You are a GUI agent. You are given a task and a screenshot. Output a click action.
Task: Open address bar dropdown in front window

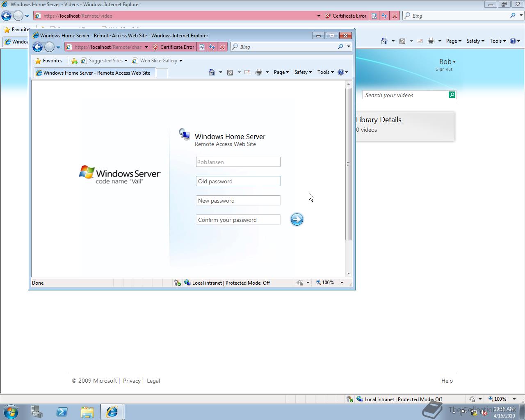pyautogui.click(x=146, y=47)
